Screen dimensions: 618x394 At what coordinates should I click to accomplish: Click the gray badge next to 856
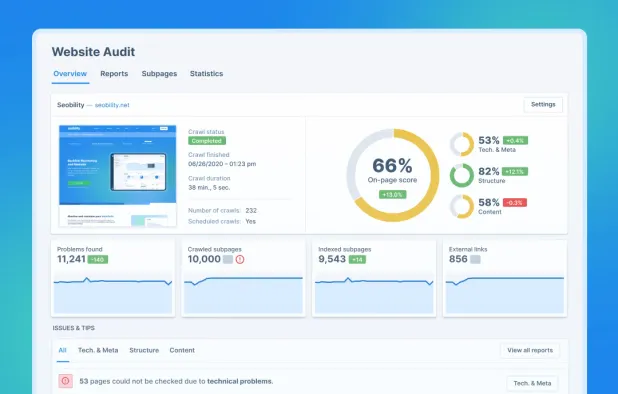pos(475,260)
